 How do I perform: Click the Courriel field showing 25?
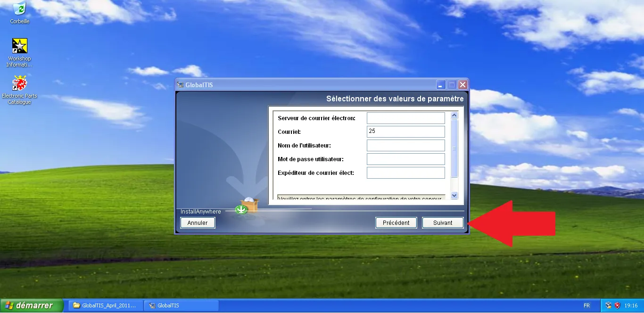405,132
